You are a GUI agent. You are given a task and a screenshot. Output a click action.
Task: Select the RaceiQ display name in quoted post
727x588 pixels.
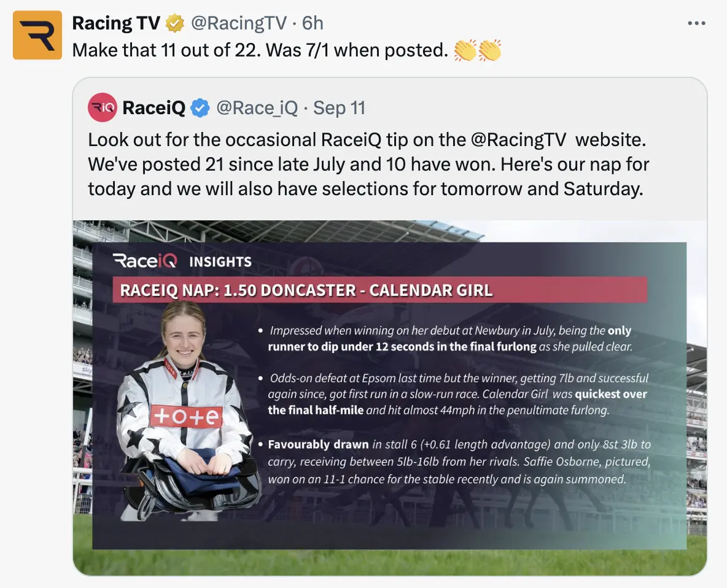pyautogui.click(x=154, y=108)
